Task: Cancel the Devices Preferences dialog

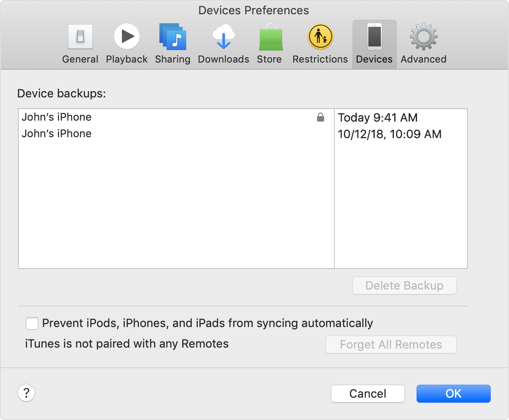Action: tap(368, 394)
